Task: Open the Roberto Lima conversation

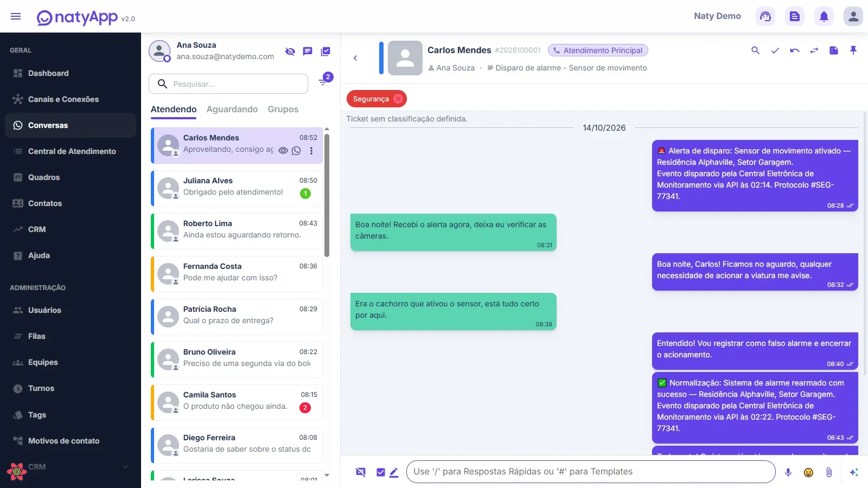Action: click(237, 231)
